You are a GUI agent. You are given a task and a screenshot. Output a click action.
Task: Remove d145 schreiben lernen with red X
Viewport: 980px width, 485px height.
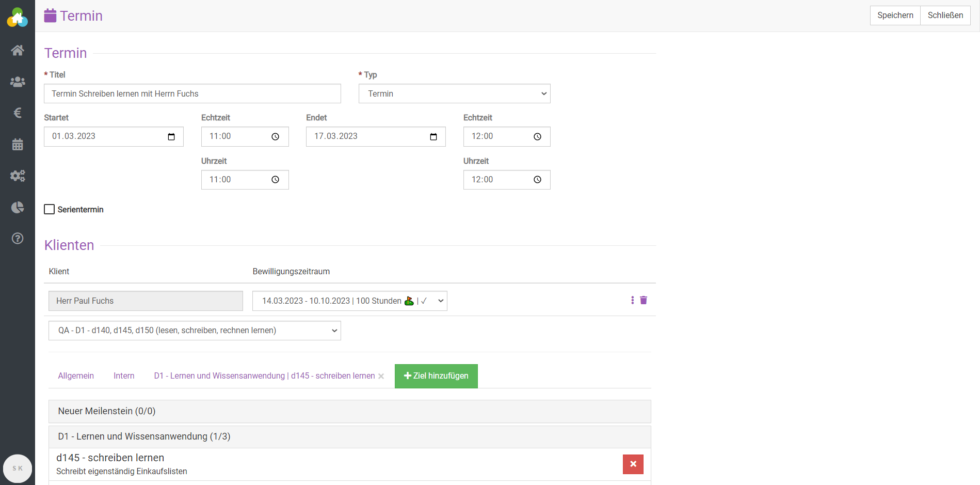point(633,464)
